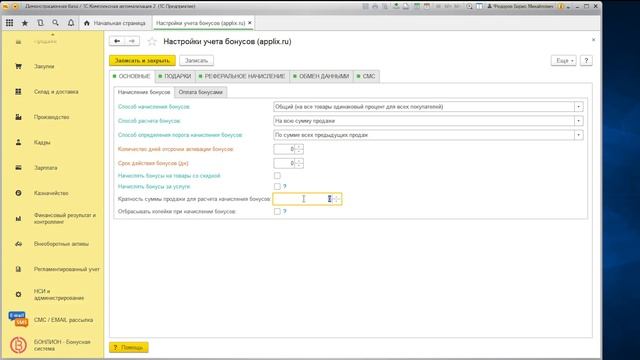This screenshot has height=360, width=640.
Task: Open the НСИ и администрирование gear icon
Action: [x=18, y=294]
